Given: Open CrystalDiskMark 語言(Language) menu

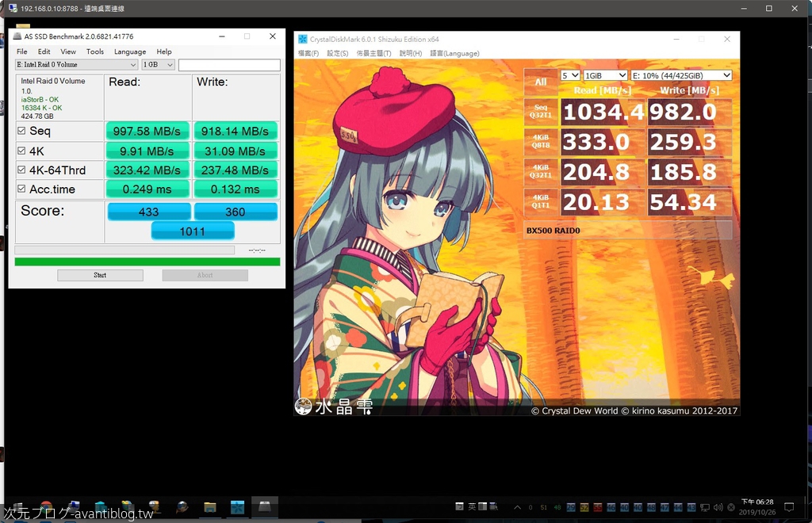Looking at the screenshot, I should 454,53.
